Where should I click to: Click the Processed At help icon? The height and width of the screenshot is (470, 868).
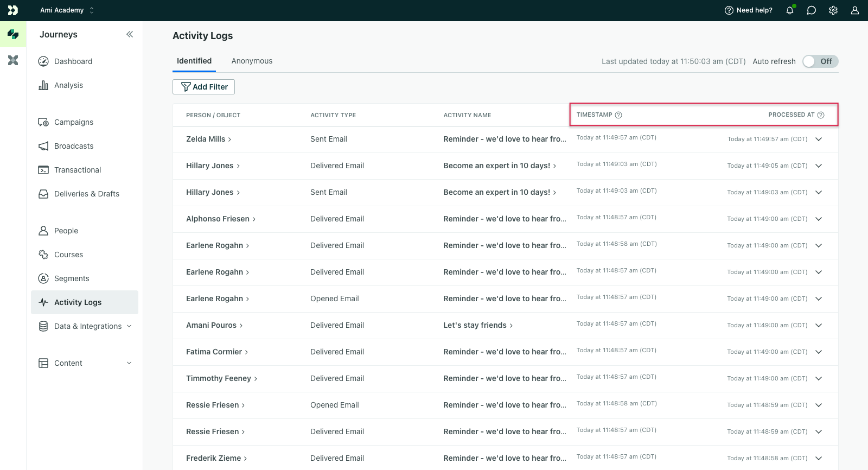pyautogui.click(x=821, y=115)
